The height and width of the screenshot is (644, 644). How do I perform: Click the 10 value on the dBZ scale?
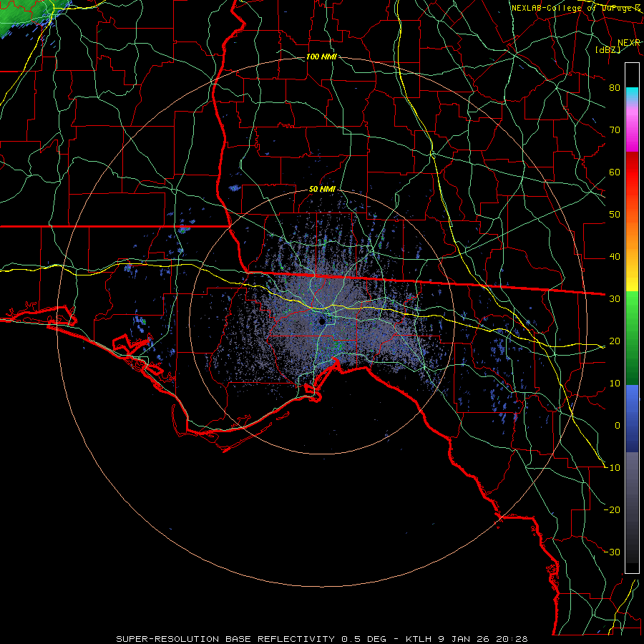click(615, 384)
